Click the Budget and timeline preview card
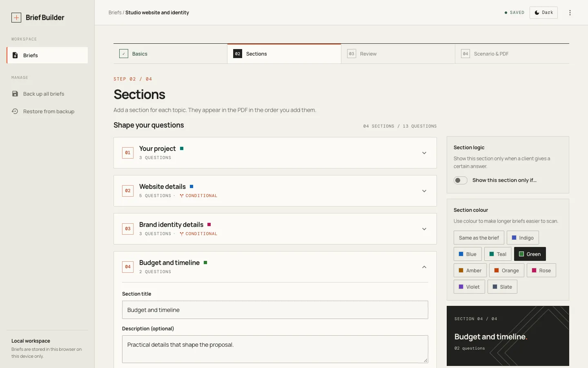588x368 pixels. tap(508, 336)
